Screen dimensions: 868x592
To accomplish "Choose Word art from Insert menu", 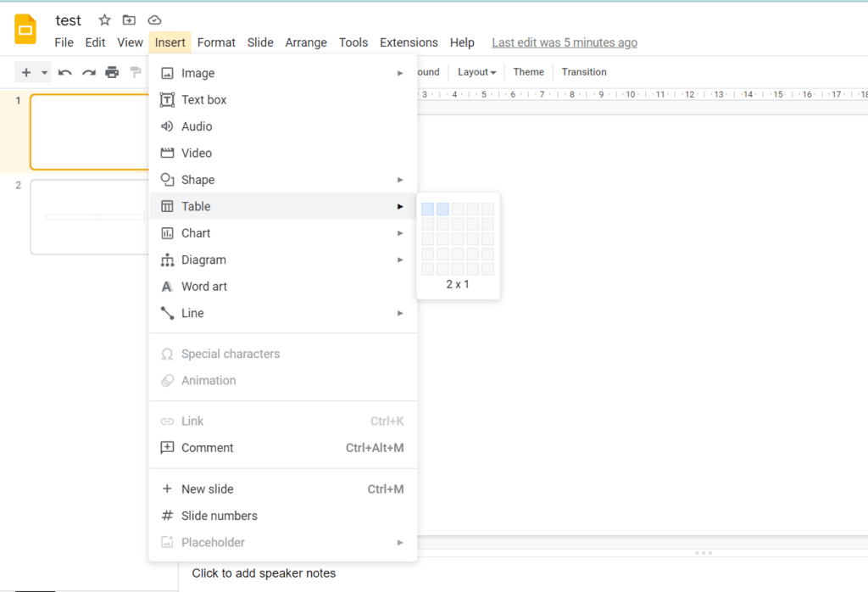I will (x=283, y=287).
